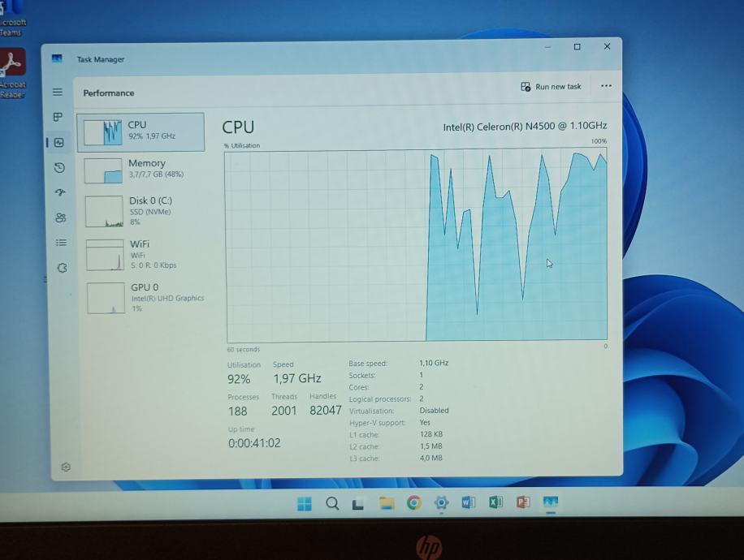Open Startup apps sidebar icon

click(x=60, y=192)
